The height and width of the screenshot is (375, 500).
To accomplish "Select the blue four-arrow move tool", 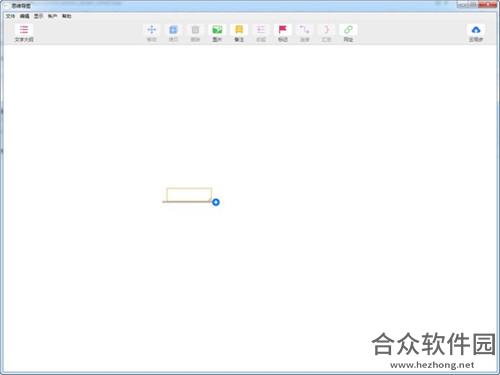I will [152, 30].
